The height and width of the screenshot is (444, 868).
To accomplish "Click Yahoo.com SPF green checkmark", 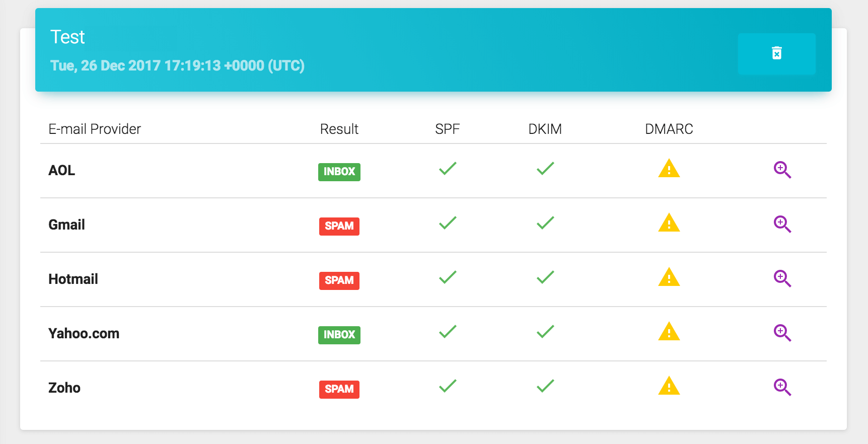I will (447, 332).
